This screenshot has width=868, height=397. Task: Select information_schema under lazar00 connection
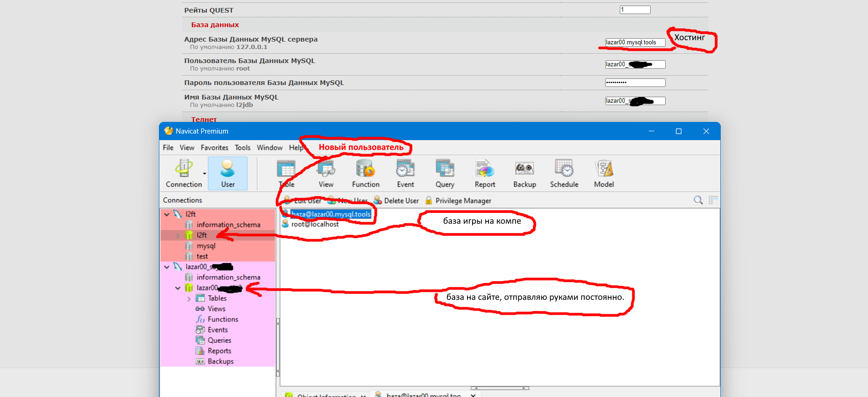(x=228, y=277)
